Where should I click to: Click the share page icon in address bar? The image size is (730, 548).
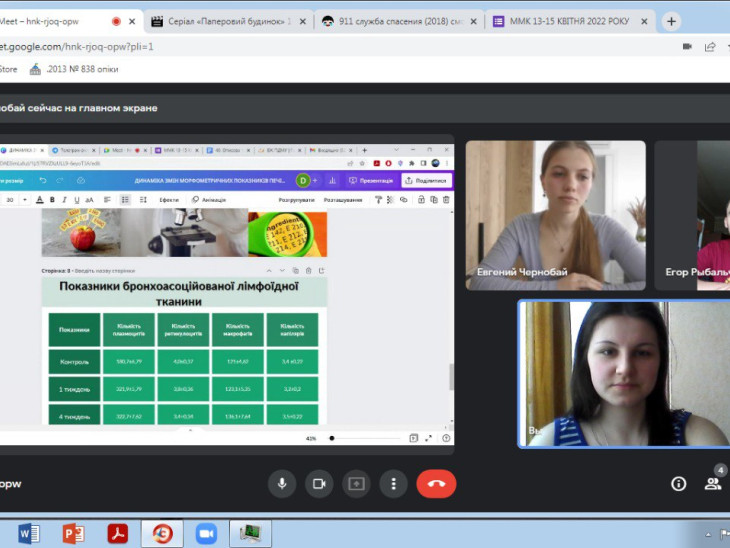[710, 47]
